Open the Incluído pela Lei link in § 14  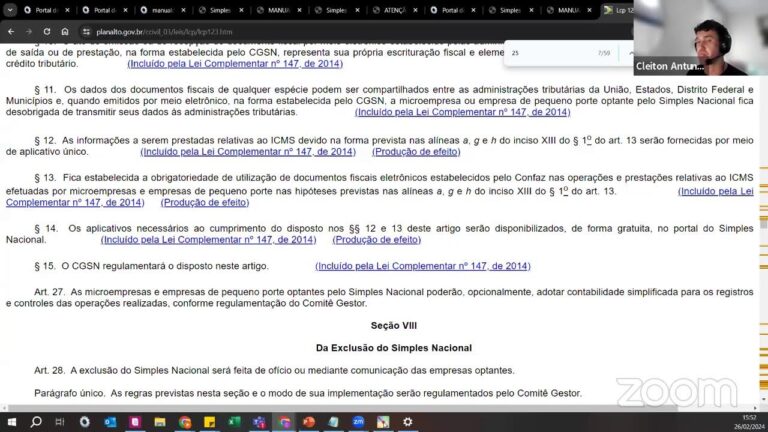[208, 240]
